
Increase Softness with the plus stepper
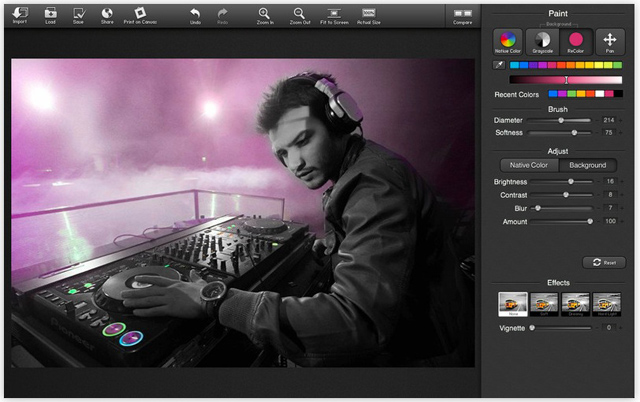[621, 133]
